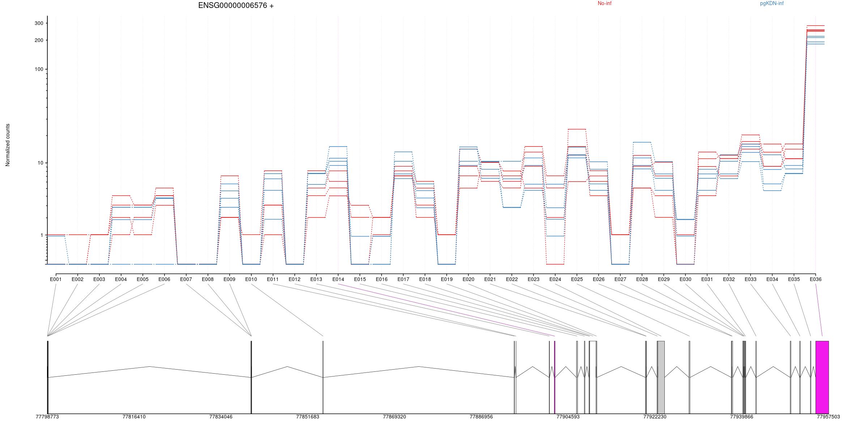This screenshot has width=868, height=434.
Task: Click genomic coordinate 77957503
Action: click(828, 417)
